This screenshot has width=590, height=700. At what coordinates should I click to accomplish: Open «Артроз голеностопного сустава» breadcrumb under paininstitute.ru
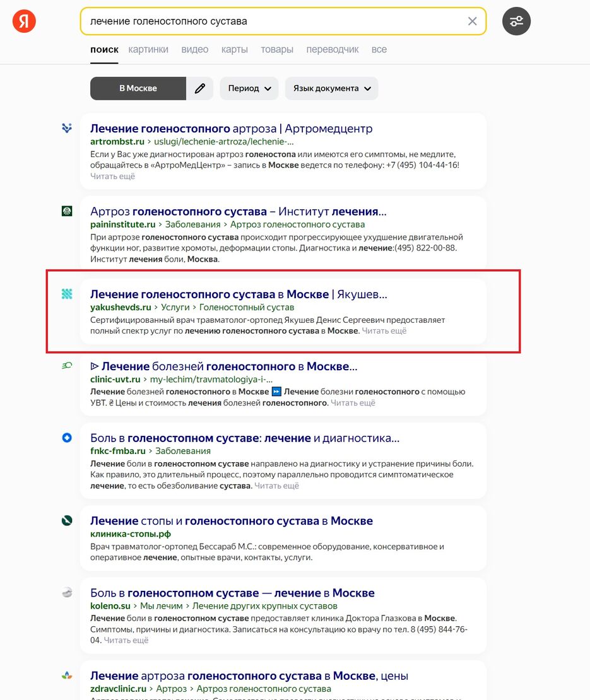click(x=297, y=224)
